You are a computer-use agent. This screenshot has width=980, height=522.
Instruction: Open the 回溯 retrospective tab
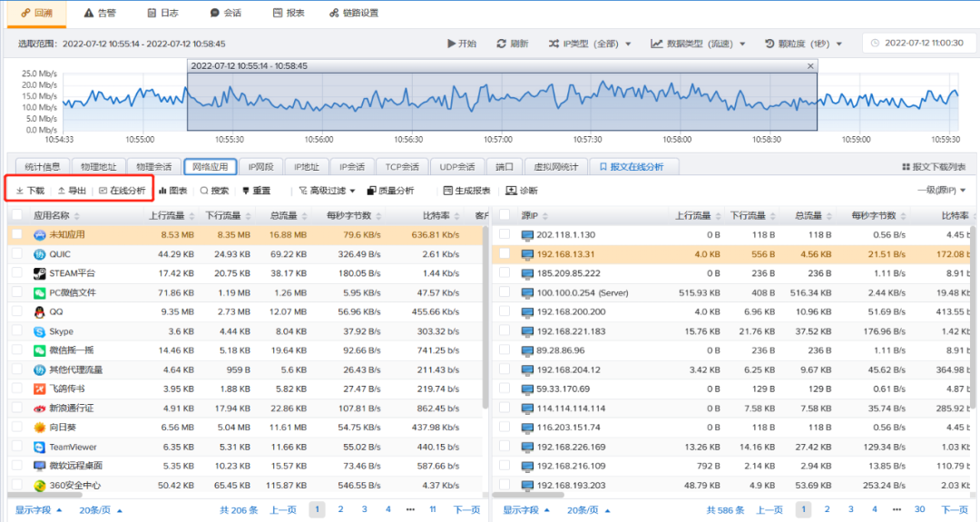click(36, 13)
